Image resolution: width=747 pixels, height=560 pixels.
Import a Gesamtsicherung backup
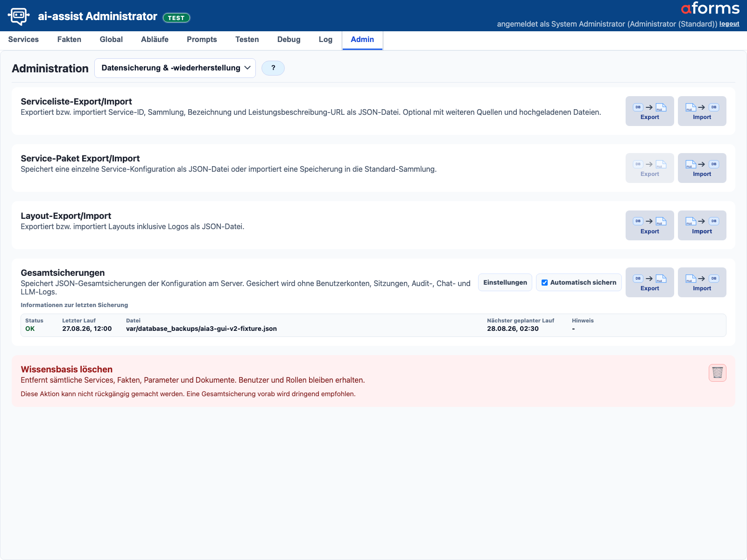[702, 282]
